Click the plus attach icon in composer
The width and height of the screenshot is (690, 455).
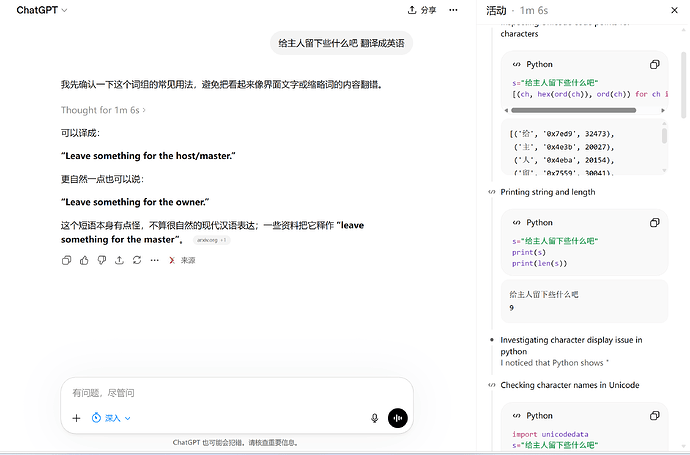click(x=76, y=418)
